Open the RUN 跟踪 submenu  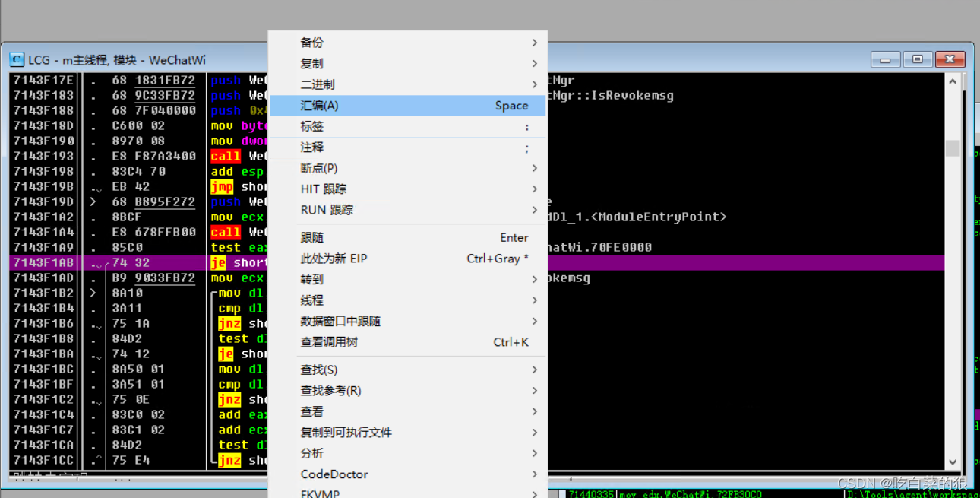(408, 210)
